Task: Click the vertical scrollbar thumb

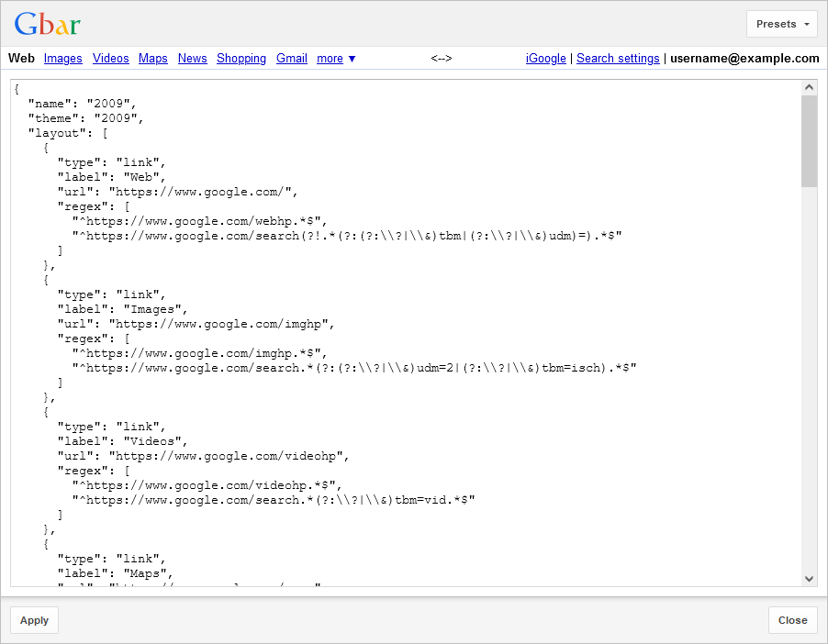Action: pos(809,141)
